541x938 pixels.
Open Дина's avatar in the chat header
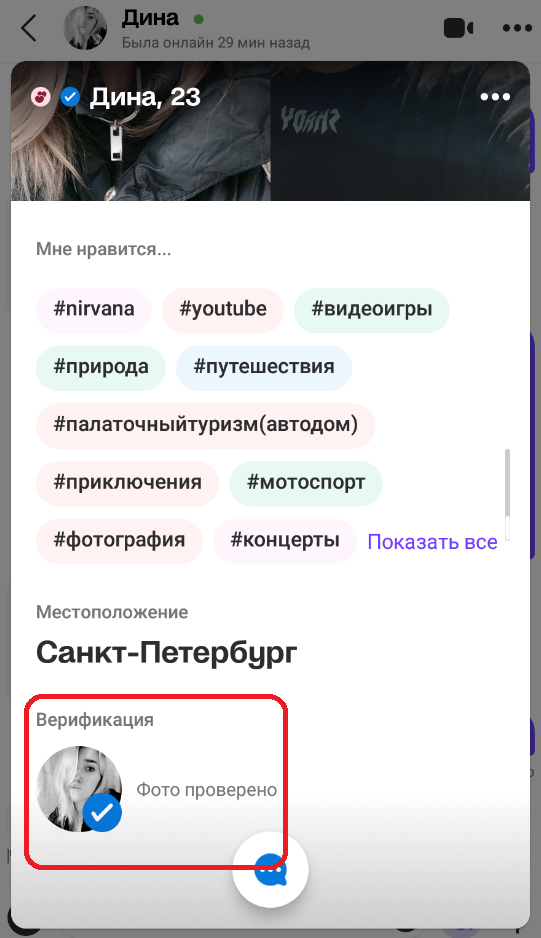[85, 28]
